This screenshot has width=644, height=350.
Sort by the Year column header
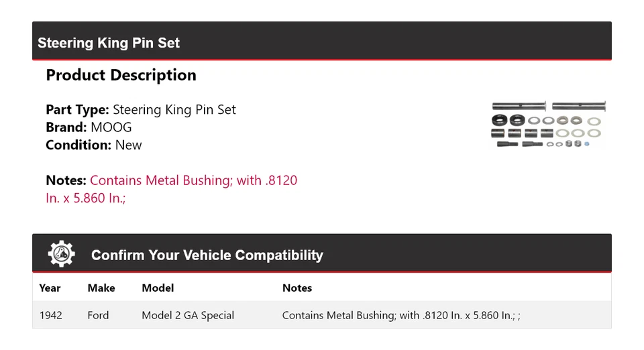pos(50,288)
